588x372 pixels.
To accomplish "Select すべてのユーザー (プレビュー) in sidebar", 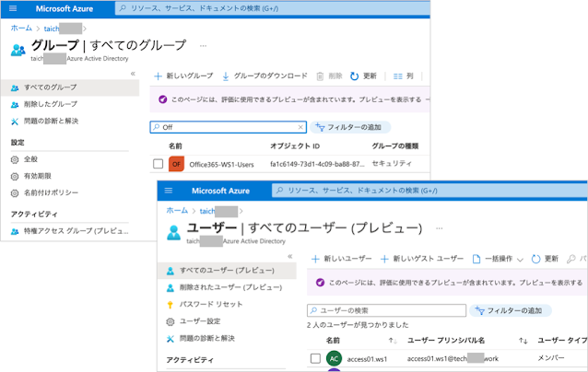I will (227, 271).
